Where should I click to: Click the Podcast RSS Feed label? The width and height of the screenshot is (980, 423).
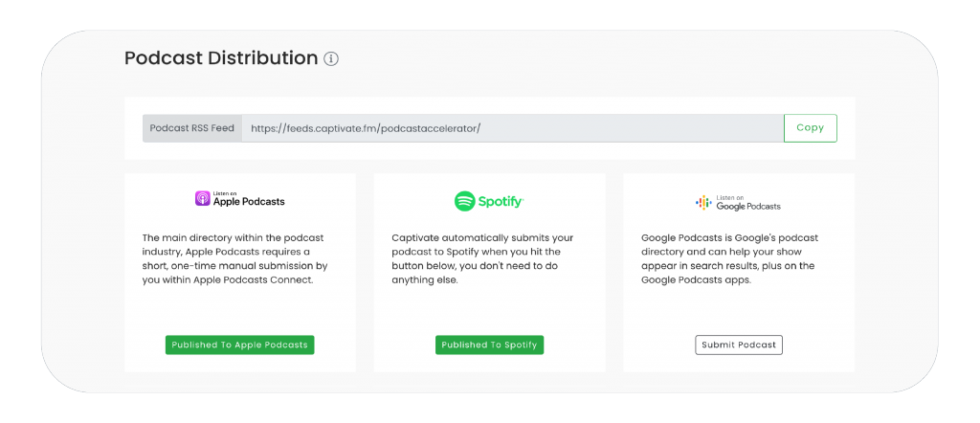[x=191, y=128]
